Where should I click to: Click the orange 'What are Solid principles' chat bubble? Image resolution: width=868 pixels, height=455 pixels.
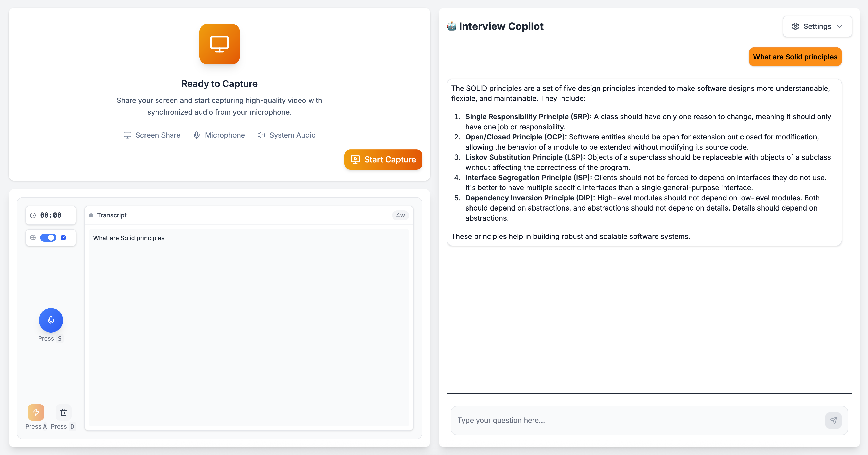(x=795, y=57)
